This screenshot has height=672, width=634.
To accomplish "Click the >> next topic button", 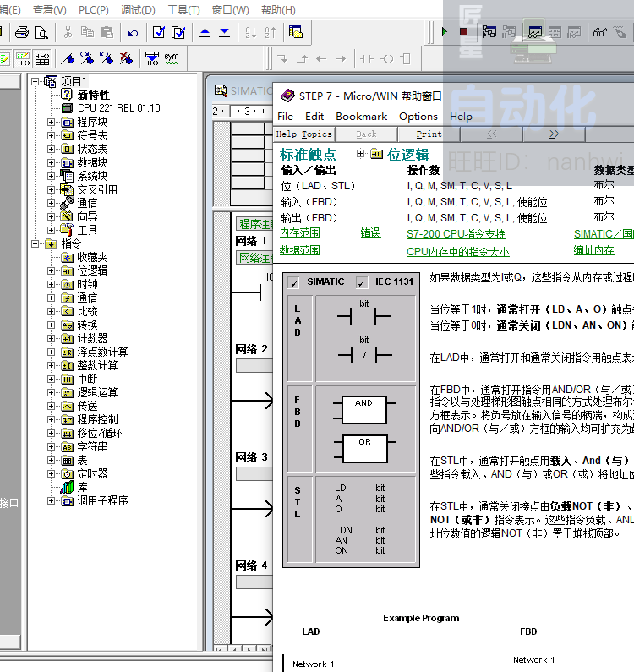I will tap(554, 134).
